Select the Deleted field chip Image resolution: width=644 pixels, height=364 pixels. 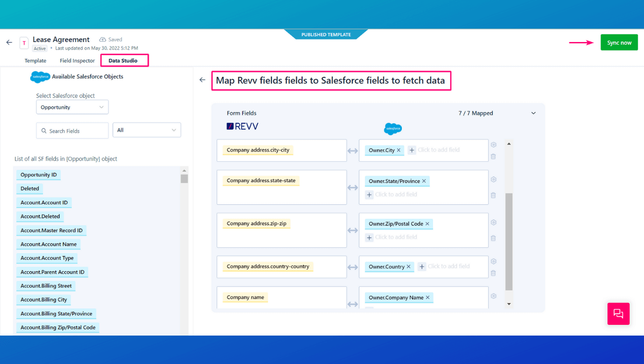click(x=30, y=189)
